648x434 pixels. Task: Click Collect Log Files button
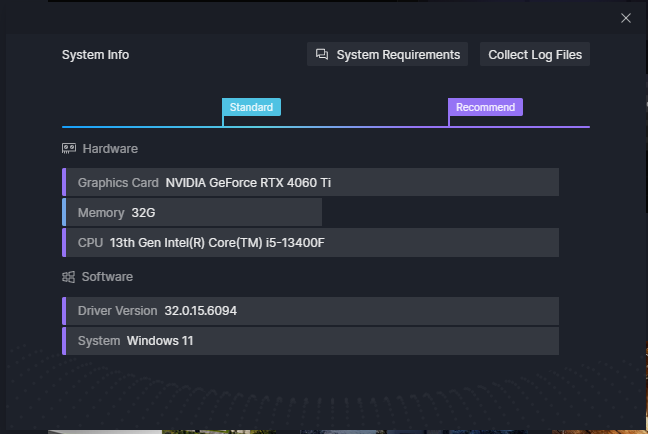tap(535, 54)
